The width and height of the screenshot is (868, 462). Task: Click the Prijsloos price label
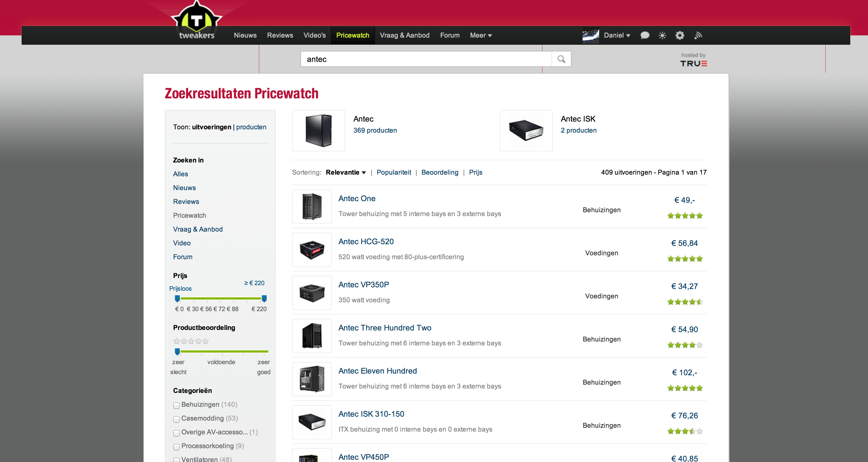[x=180, y=289]
